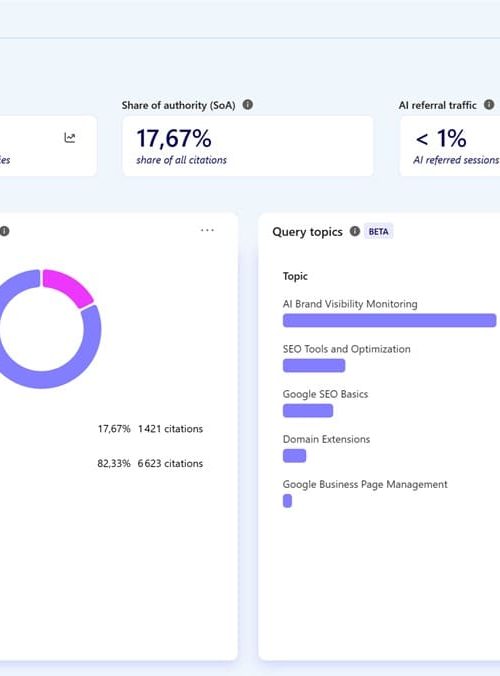Click the 17,67% legend percentage
The height and width of the screenshot is (676, 500).
point(114,429)
